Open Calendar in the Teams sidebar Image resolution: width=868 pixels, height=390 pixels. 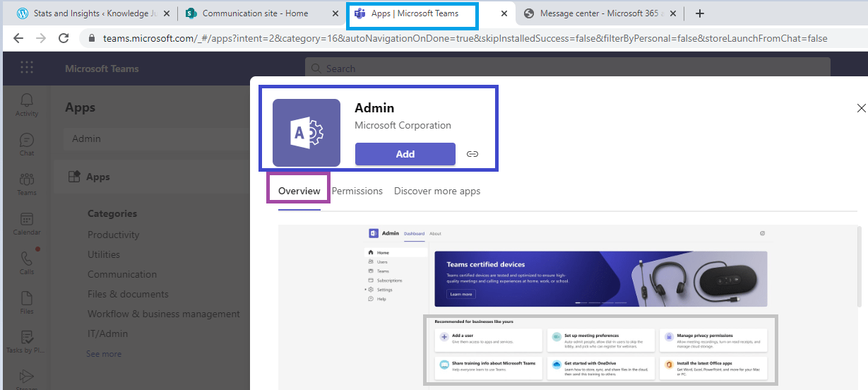point(27,223)
